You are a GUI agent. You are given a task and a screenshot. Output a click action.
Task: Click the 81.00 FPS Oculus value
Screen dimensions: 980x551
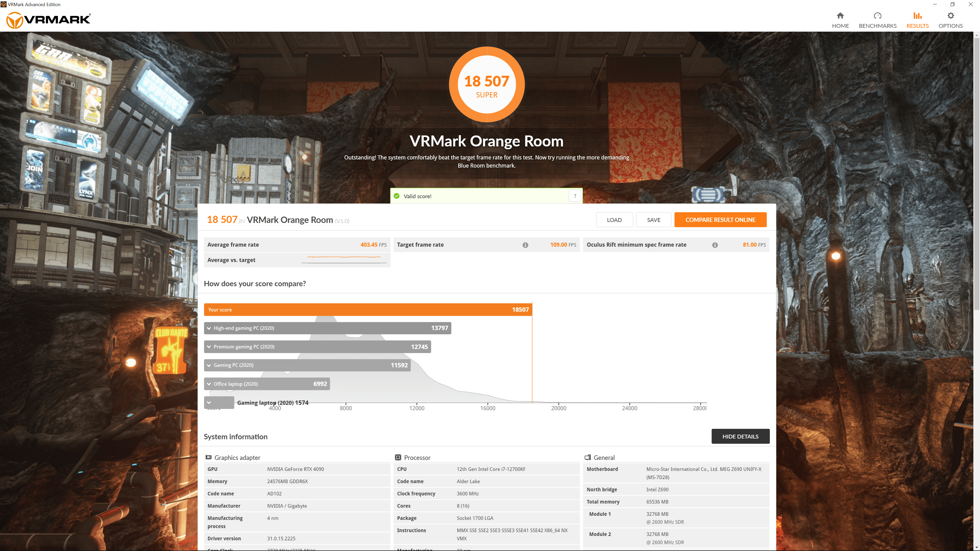tap(754, 245)
